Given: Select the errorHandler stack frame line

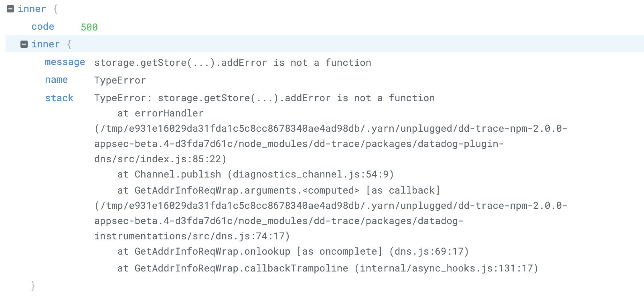Looking at the screenshot, I should point(160,113).
